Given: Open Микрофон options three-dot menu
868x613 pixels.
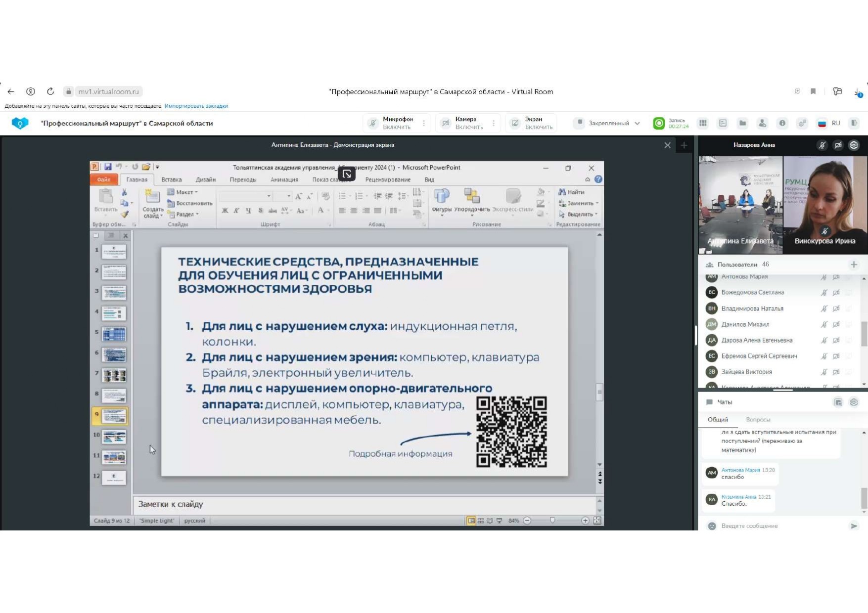Looking at the screenshot, I should (424, 123).
